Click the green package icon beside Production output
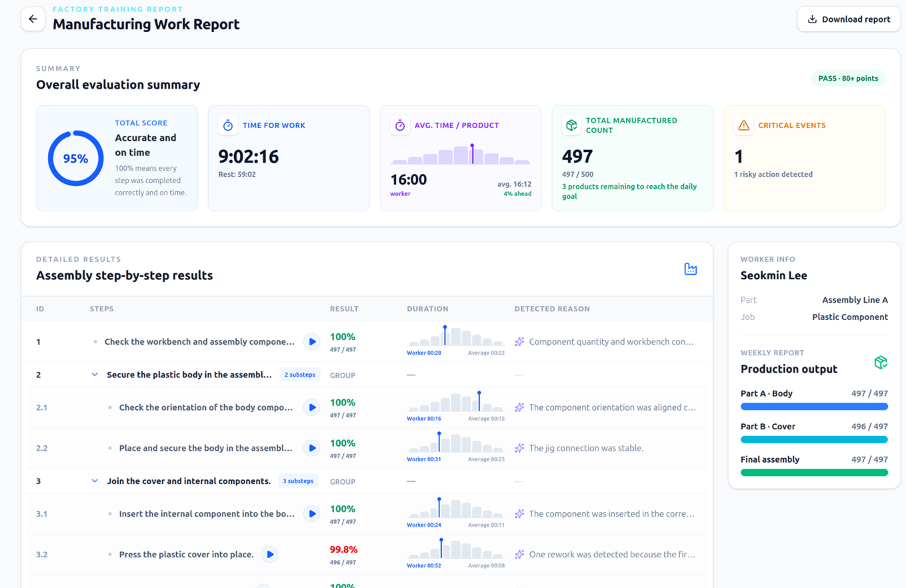Image resolution: width=906 pixels, height=588 pixels. [881, 362]
